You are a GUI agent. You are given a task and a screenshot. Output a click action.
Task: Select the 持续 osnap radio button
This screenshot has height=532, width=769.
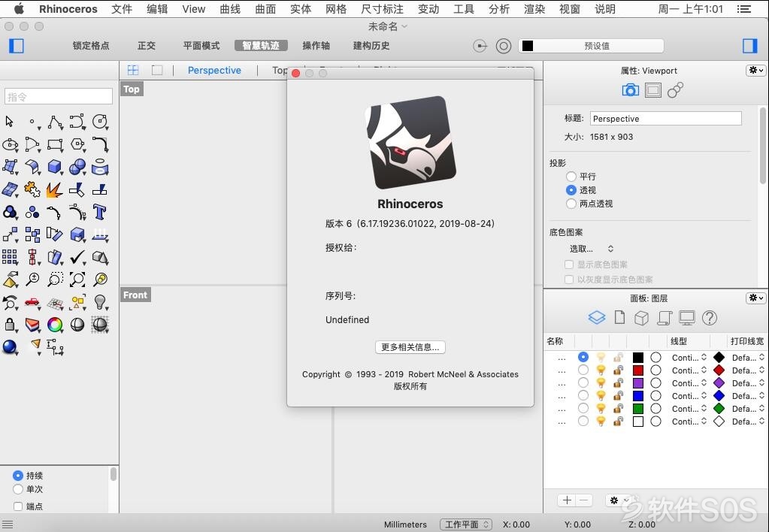pyautogui.click(x=18, y=476)
